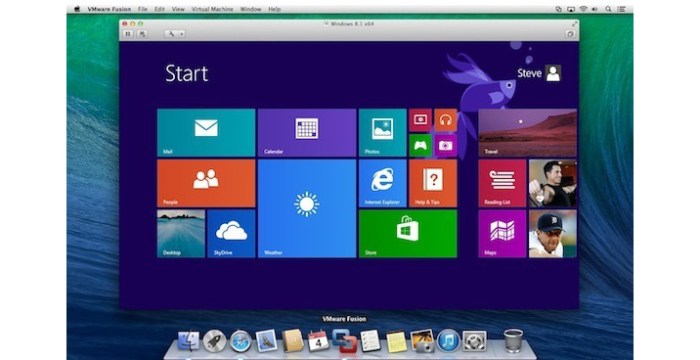Launch Internet Explorer tile
Screen dimensions: 700x360
click(383, 183)
